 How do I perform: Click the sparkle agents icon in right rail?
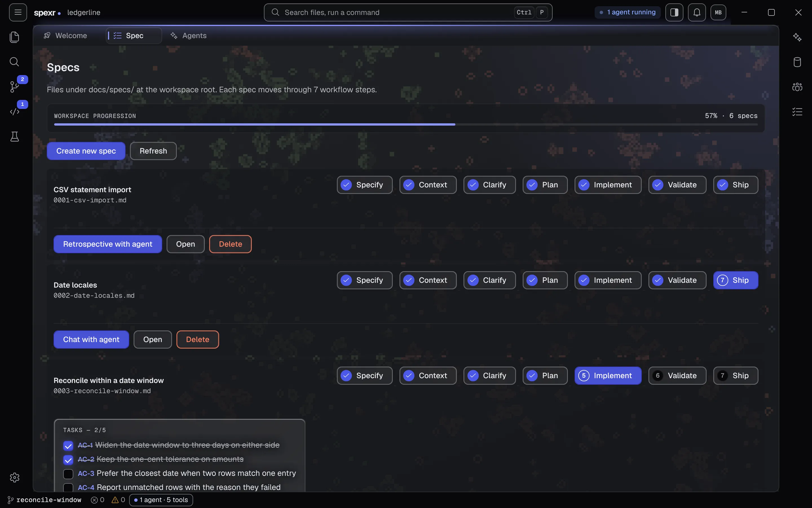pyautogui.click(x=797, y=37)
